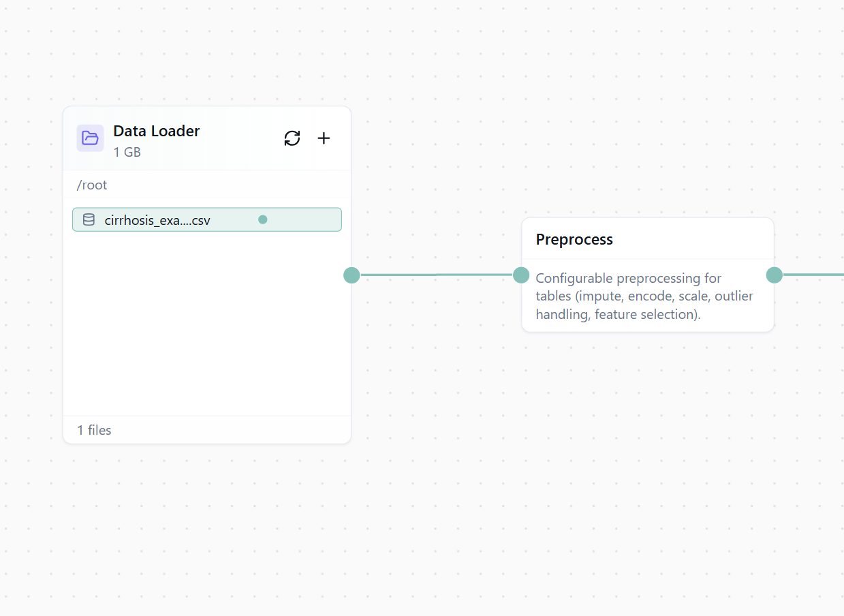The image size is (844, 616).
Task: Click the 1 GB size label
Action: [127, 152]
